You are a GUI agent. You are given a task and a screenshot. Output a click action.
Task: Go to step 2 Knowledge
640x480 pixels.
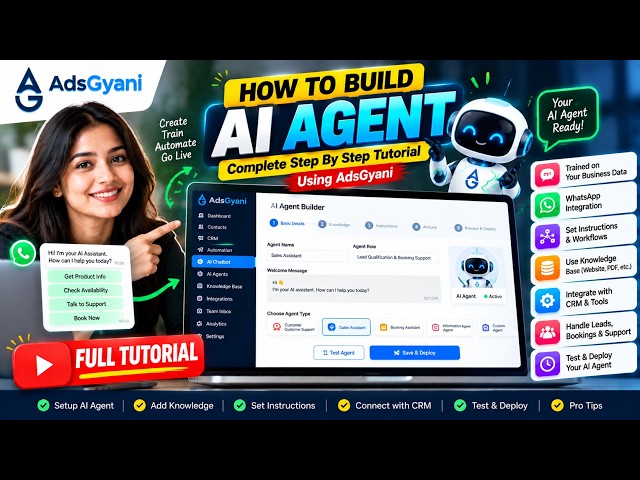[x=334, y=224]
